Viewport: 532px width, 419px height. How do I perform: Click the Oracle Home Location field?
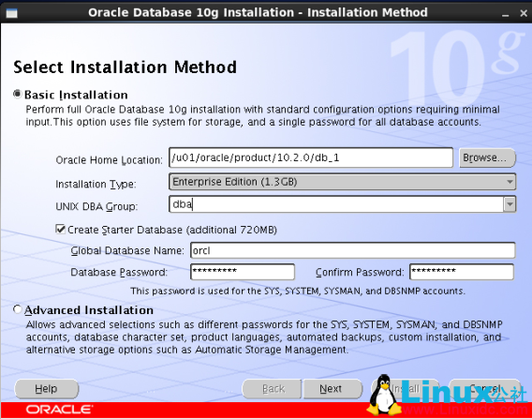click(x=311, y=157)
